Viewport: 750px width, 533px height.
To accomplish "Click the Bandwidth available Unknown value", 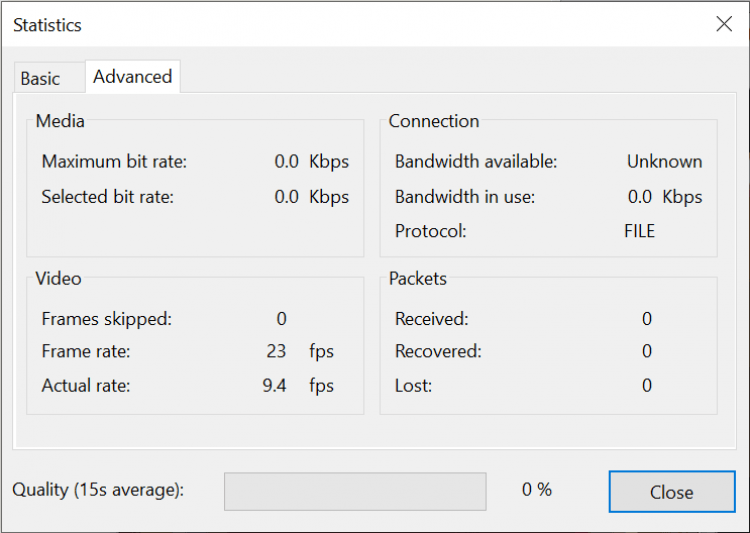I will point(664,161).
